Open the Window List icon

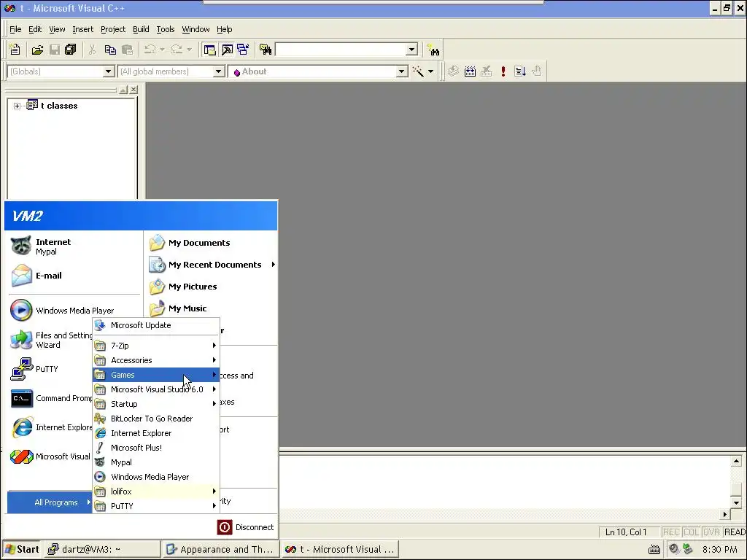point(243,50)
